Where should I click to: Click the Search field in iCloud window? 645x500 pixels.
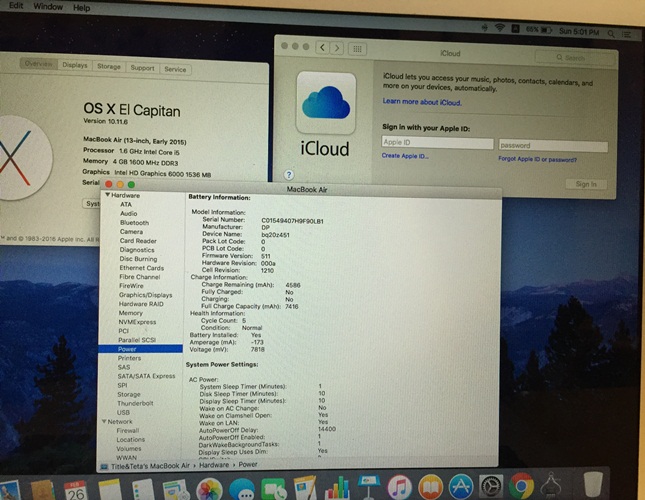tap(575, 58)
